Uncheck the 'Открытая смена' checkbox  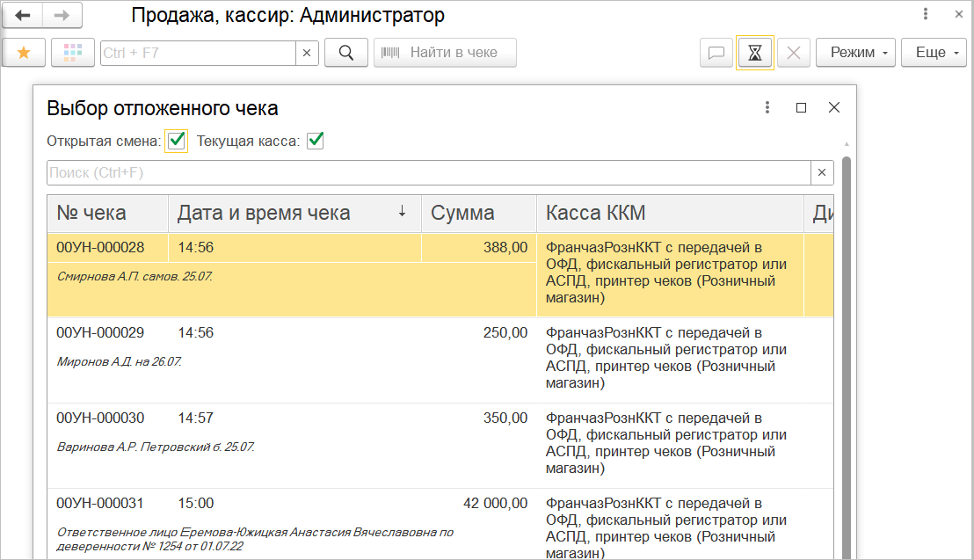pos(177,141)
